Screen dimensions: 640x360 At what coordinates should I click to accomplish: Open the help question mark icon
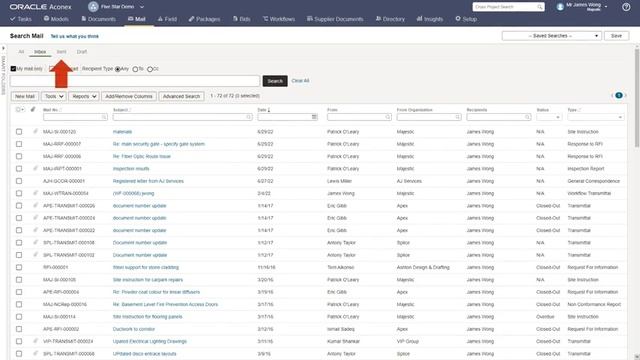click(x=626, y=7)
